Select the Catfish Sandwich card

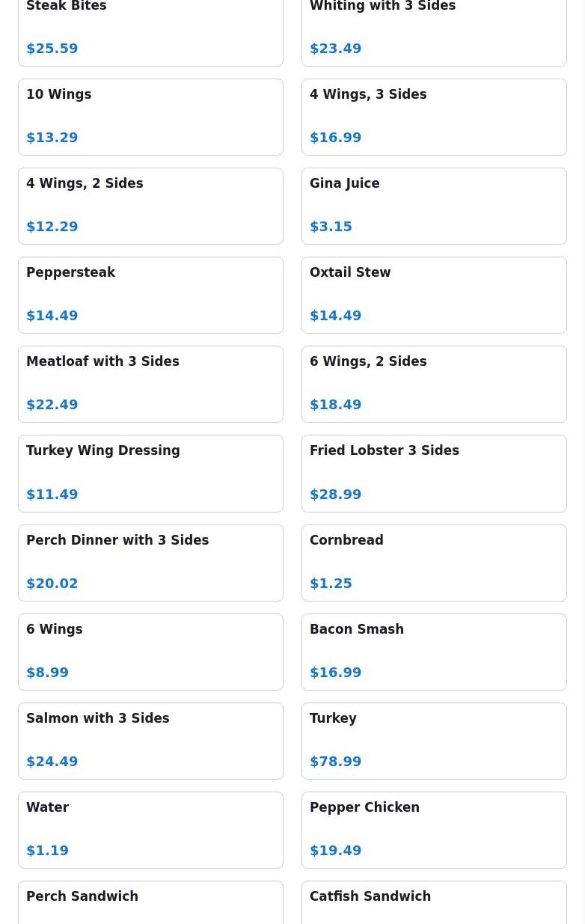coord(434,904)
